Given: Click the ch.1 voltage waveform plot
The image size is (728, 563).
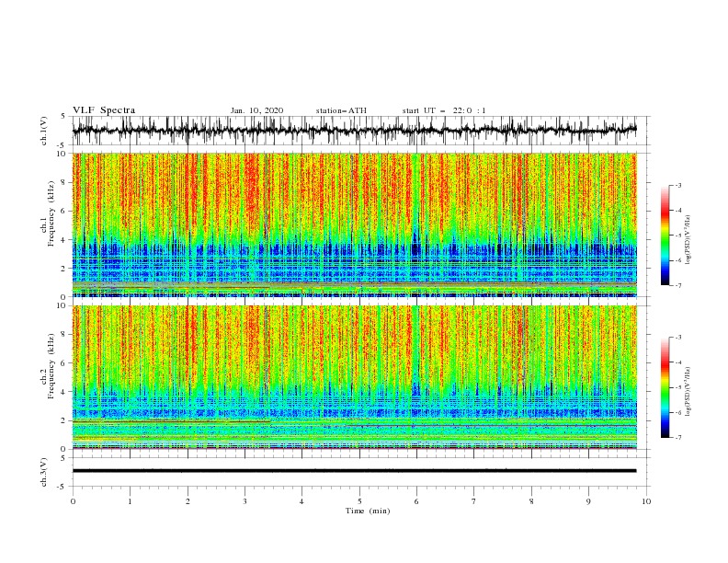Looking at the screenshot, I should 354,131.
